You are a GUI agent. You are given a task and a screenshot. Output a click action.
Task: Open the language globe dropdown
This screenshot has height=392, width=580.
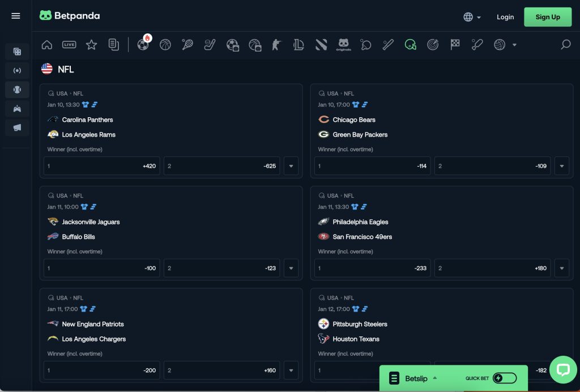point(472,17)
